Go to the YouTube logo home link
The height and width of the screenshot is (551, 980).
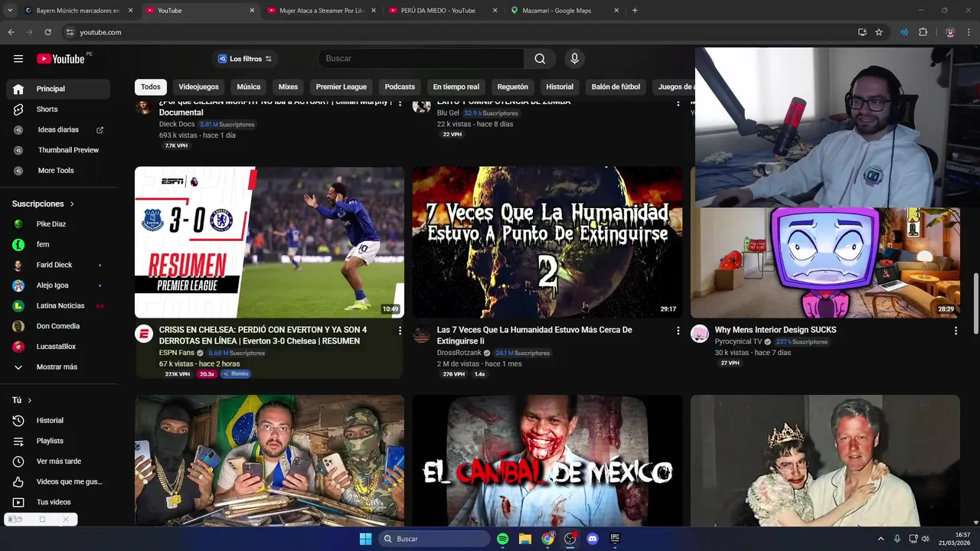click(x=60, y=59)
